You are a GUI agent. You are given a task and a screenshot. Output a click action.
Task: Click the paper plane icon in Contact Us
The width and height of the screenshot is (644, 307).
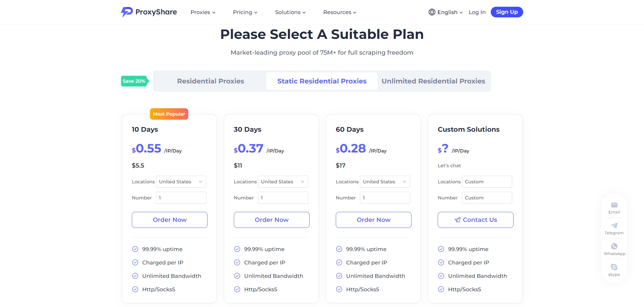pos(457,220)
